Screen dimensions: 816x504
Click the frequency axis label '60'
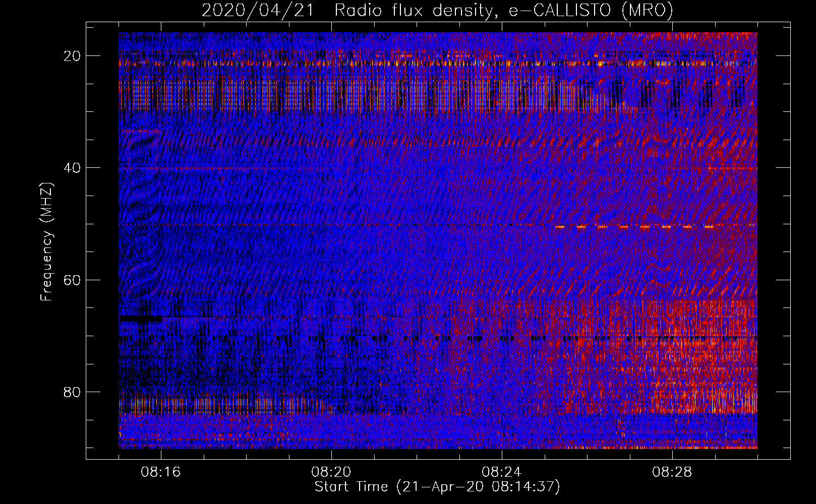click(73, 280)
